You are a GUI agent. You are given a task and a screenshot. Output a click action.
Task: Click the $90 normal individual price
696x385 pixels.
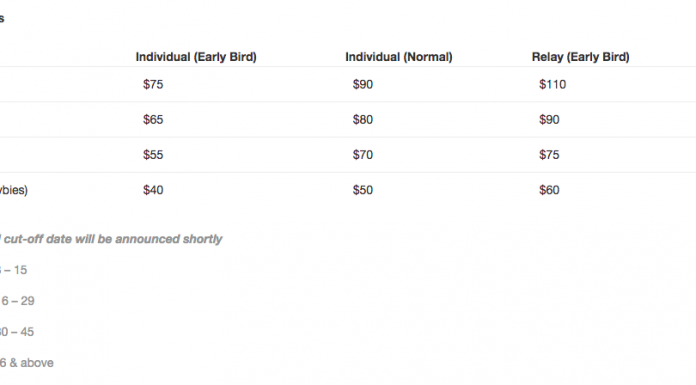[x=363, y=84]
